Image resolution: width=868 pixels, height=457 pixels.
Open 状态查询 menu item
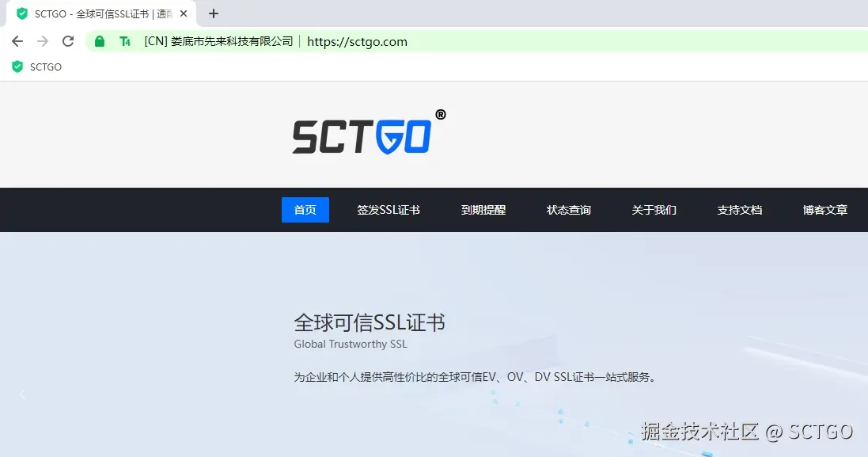coord(569,210)
